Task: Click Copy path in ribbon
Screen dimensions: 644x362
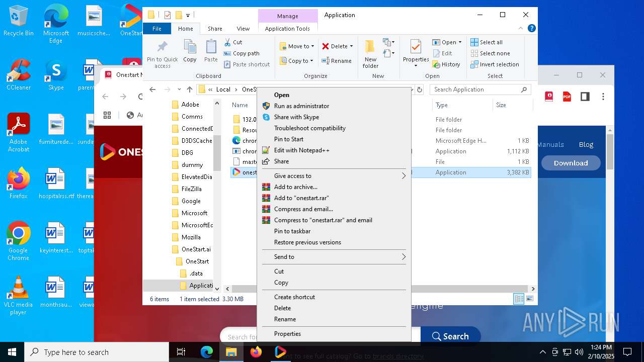Action: (x=242, y=53)
